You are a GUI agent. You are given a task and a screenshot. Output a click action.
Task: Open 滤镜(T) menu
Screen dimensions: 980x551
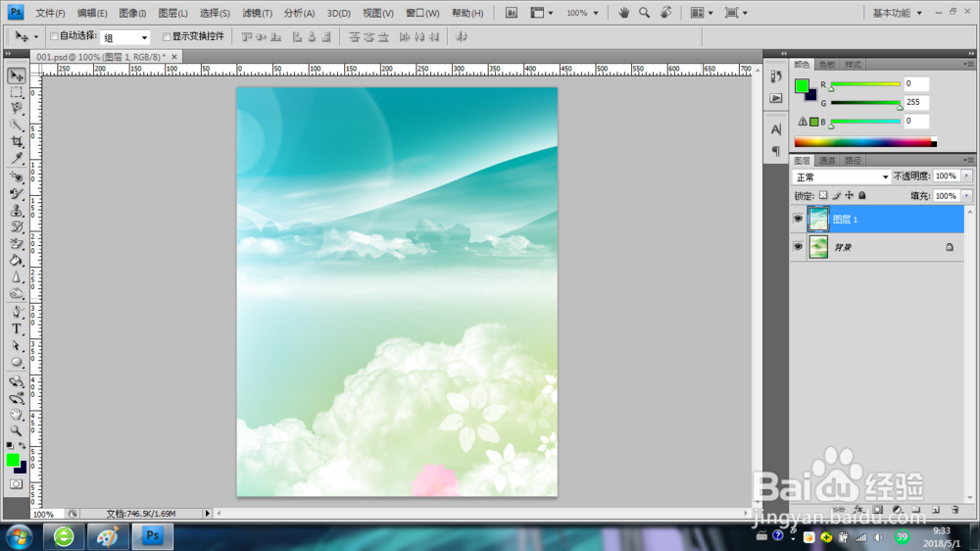257,13
